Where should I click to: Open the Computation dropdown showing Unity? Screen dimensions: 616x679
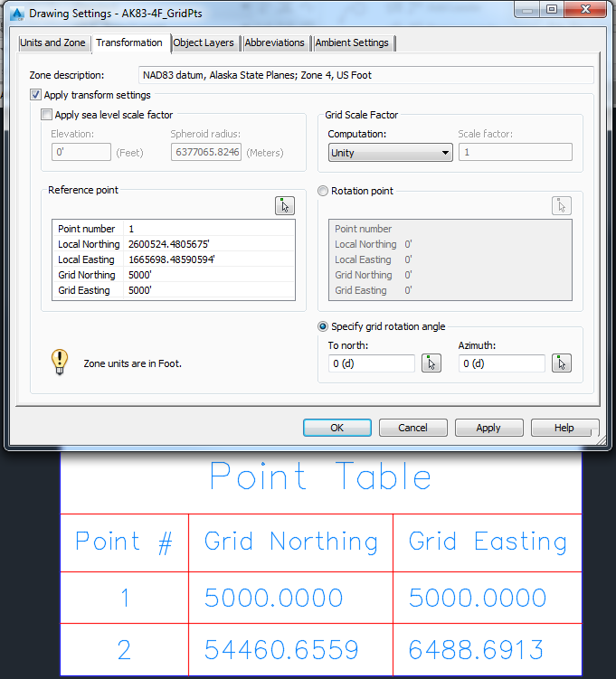[390, 153]
